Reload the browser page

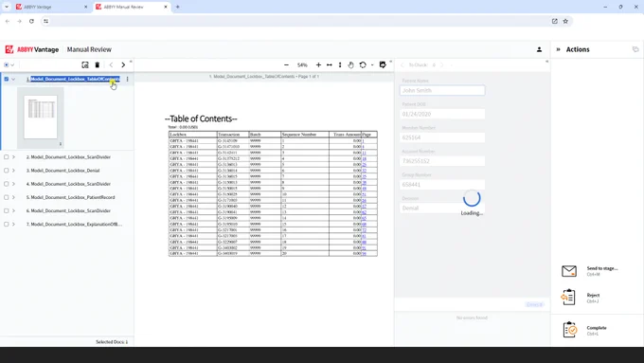(31, 21)
